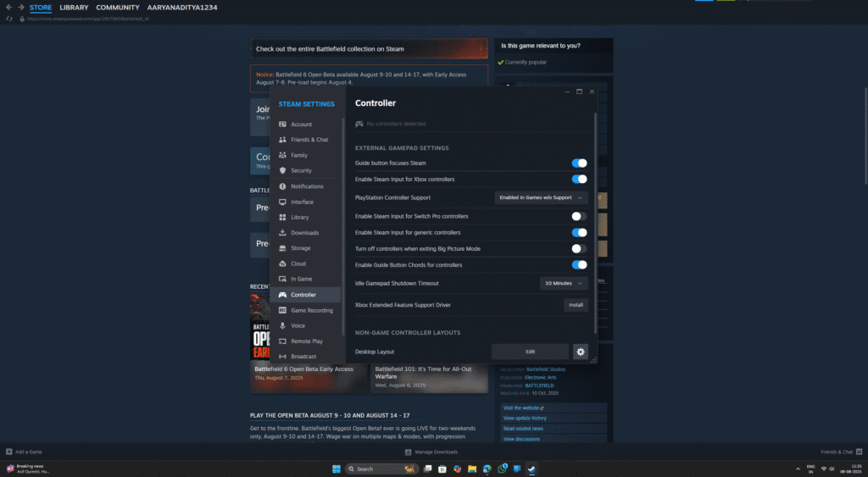The height and width of the screenshot is (477, 868).
Task: Open the Battlefield collection banner
Action: pos(369,48)
